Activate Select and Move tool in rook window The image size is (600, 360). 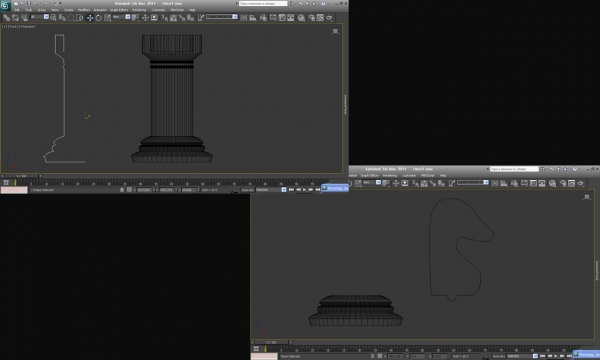tap(90, 18)
